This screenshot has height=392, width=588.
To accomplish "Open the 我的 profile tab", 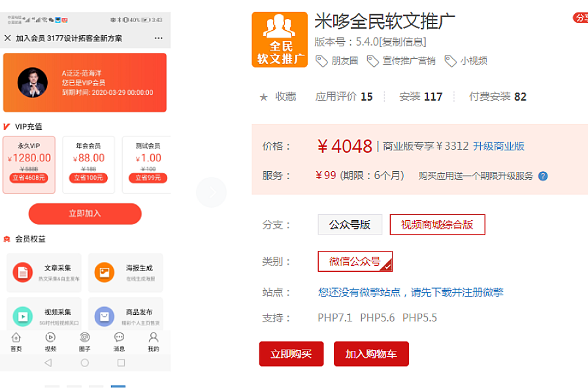I will coord(154,342).
